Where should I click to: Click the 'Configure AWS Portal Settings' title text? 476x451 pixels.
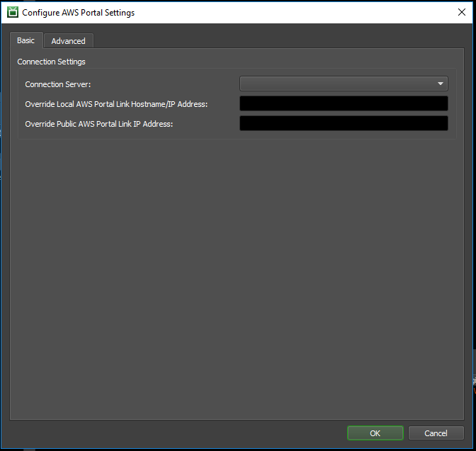click(78, 13)
